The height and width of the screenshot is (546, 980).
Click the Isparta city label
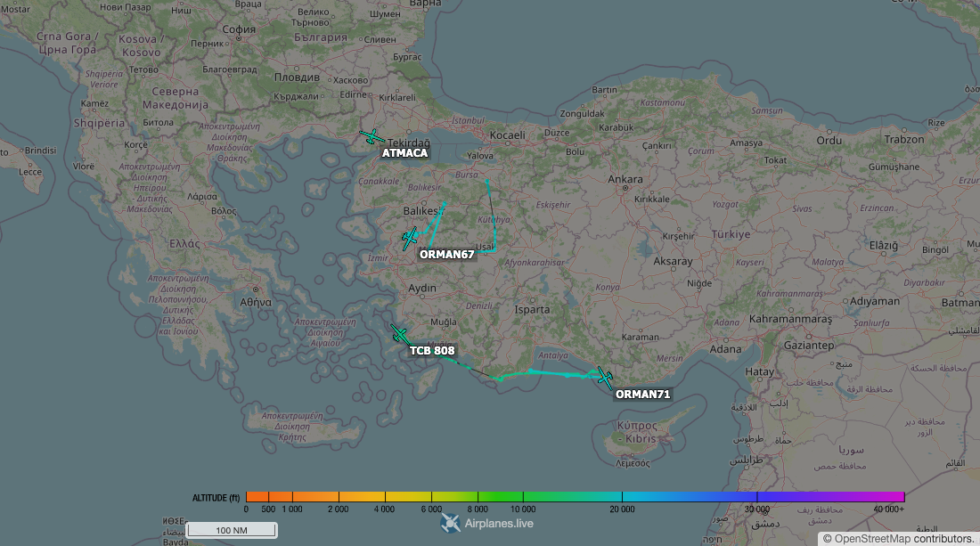point(532,310)
